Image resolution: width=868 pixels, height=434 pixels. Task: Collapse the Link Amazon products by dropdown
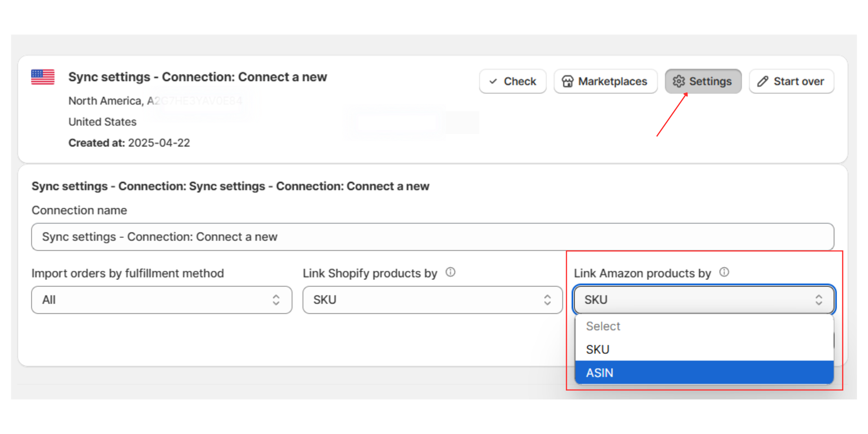coord(704,300)
